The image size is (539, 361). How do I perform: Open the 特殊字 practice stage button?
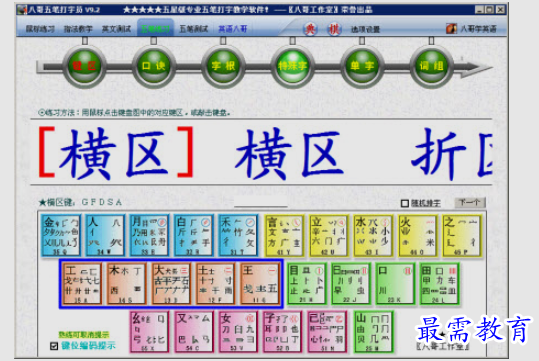(x=293, y=66)
